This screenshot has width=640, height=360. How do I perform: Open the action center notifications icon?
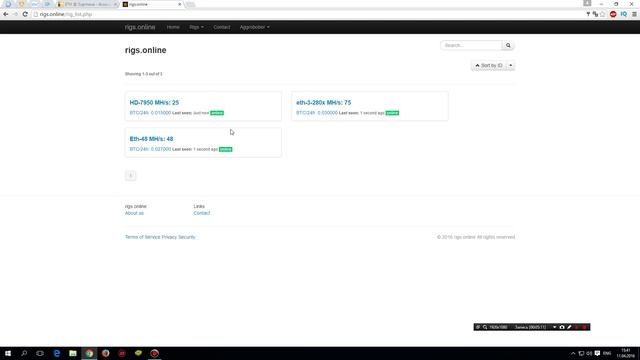598,353
